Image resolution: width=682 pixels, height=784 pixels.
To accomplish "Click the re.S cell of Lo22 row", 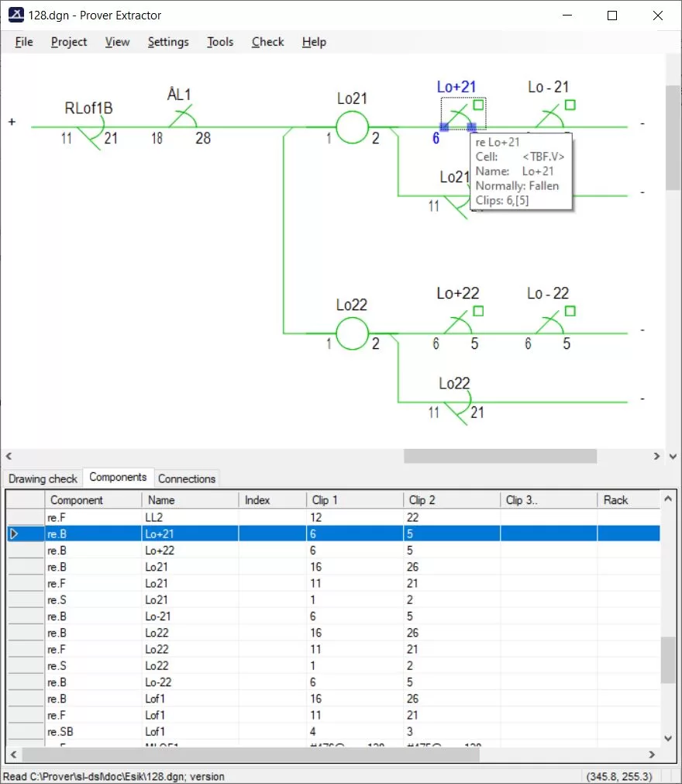I will [x=94, y=666].
